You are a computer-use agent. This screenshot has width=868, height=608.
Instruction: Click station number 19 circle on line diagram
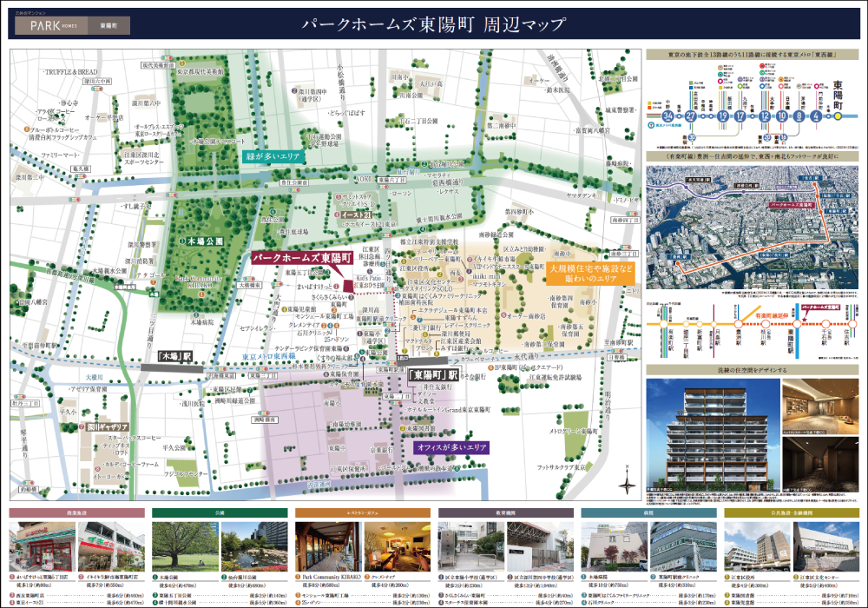coord(722,115)
